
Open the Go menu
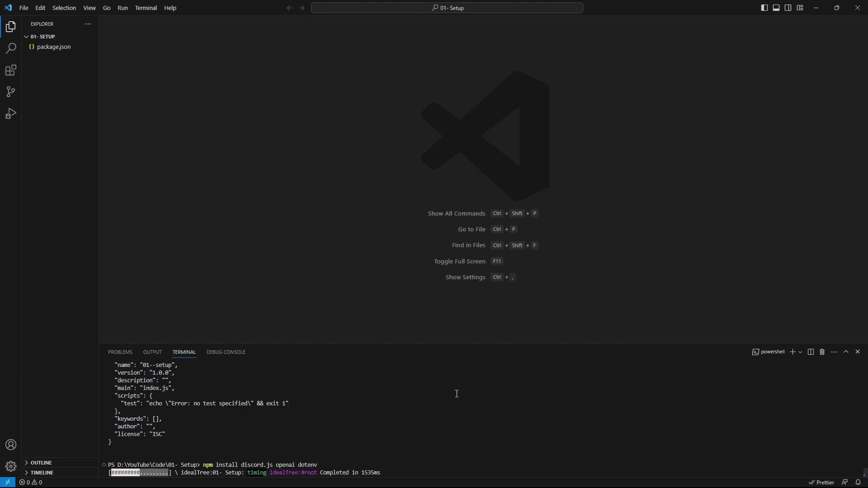107,8
